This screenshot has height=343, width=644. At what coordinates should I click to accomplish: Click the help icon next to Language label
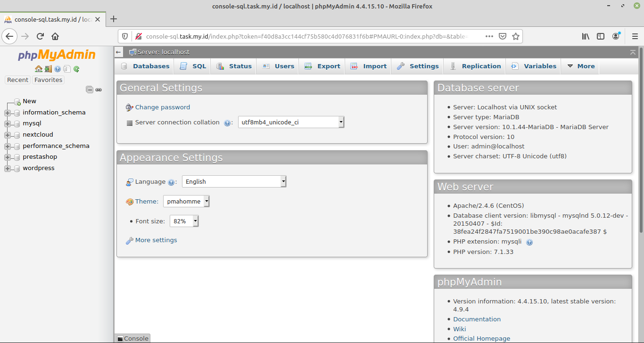pos(171,182)
